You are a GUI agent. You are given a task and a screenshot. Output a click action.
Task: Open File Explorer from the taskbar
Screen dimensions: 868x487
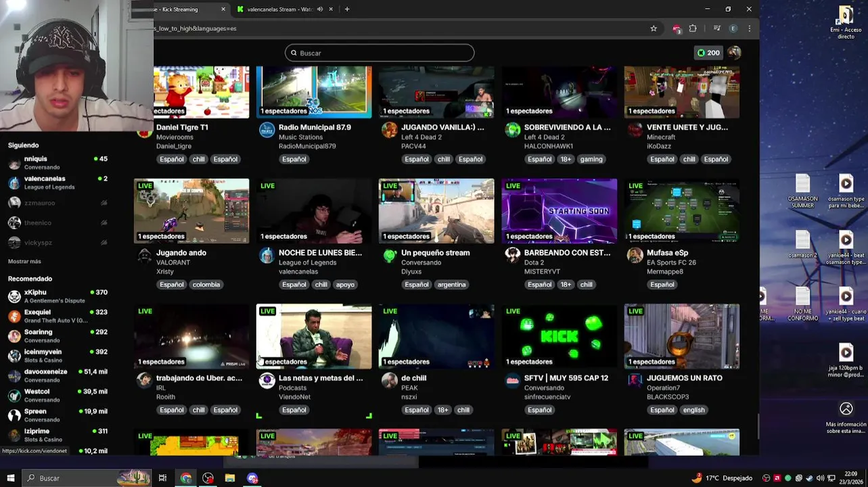(230, 478)
